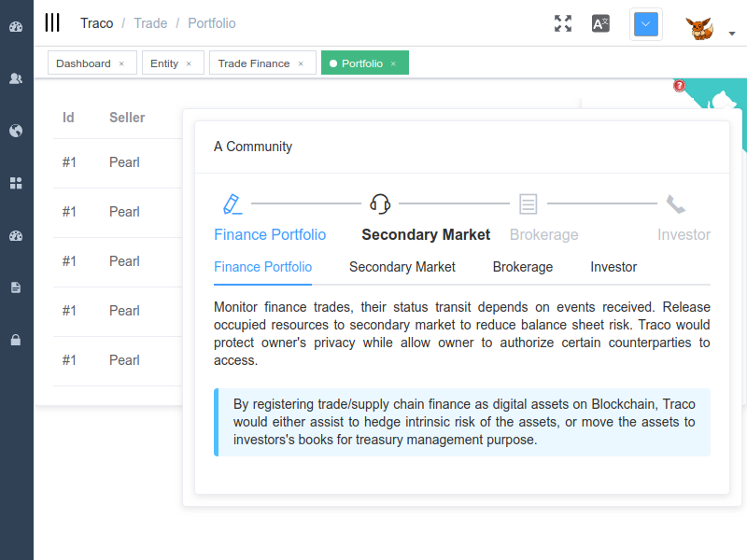
Task: Open the language translation switcher
Action: point(600,23)
